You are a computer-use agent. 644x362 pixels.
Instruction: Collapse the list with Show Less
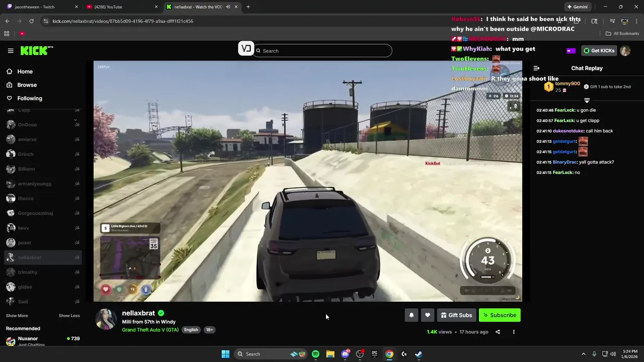pyautogui.click(x=69, y=316)
